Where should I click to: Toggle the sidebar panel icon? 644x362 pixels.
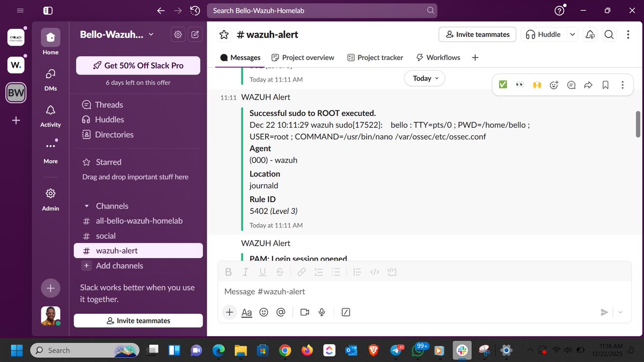[48, 10]
